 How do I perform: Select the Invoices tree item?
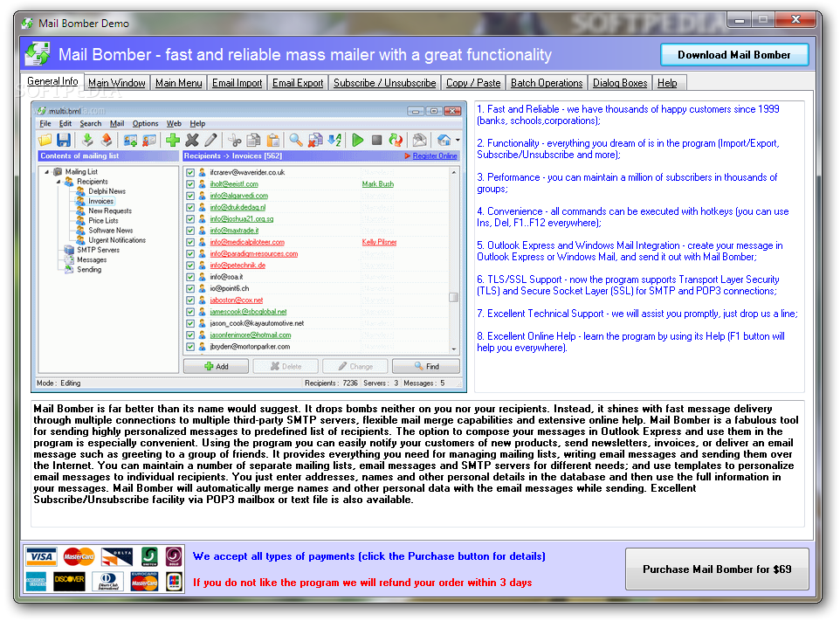click(x=100, y=202)
